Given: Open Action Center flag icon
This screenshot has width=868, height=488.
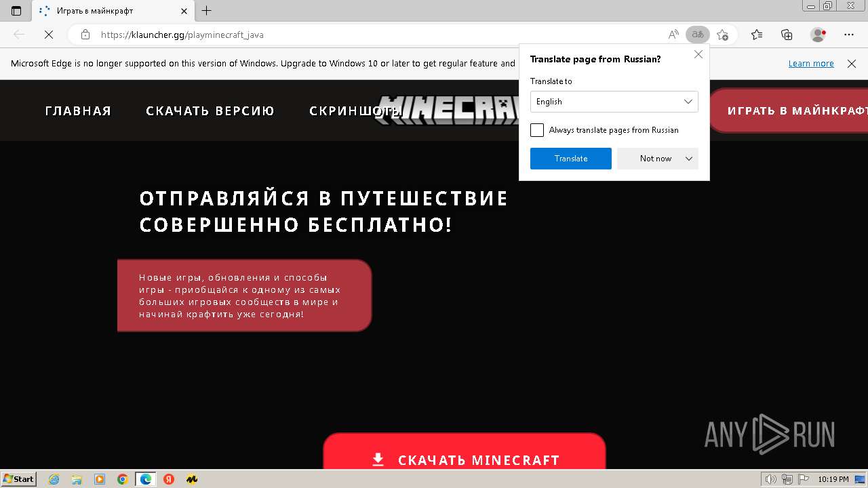Looking at the screenshot, I should (803, 479).
